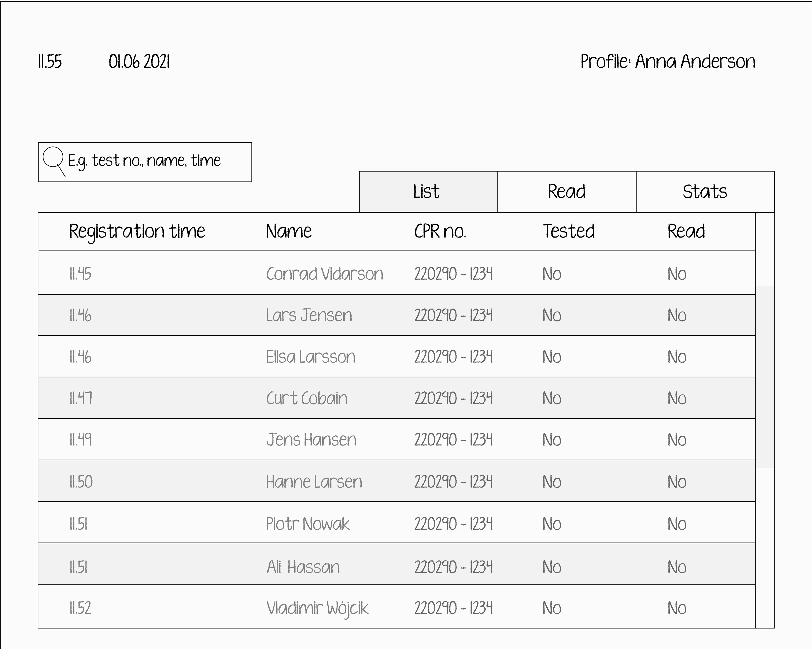Open the Stats tab
812x649 pixels.
pos(705,192)
